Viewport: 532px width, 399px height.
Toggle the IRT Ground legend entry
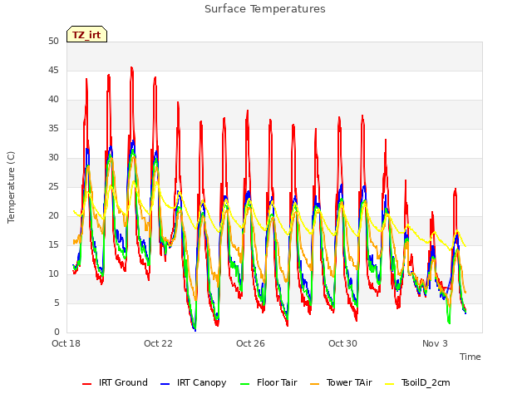115,382
